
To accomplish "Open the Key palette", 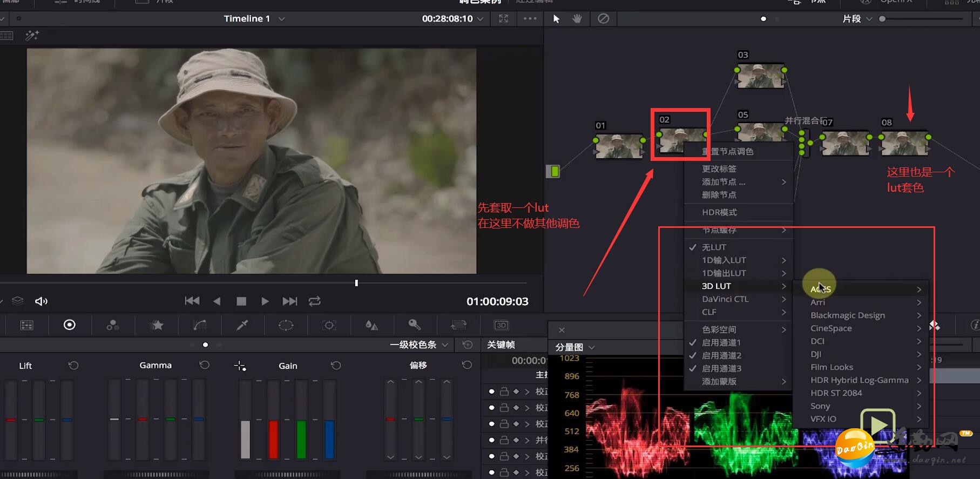I will pos(414,325).
